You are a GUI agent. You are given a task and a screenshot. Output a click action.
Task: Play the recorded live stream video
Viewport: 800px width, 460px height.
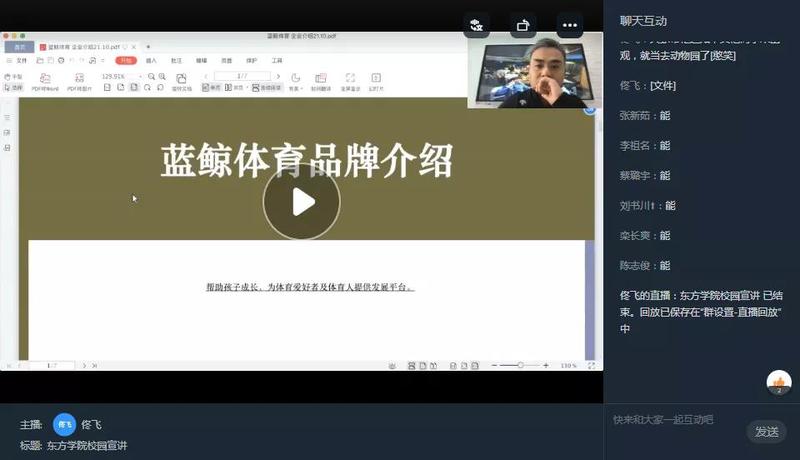coord(302,202)
